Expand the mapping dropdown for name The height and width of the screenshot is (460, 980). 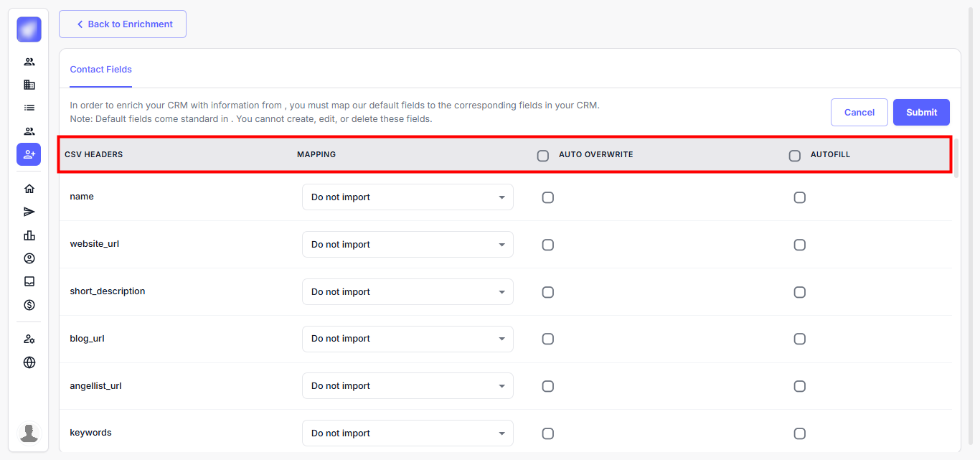click(x=407, y=197)
